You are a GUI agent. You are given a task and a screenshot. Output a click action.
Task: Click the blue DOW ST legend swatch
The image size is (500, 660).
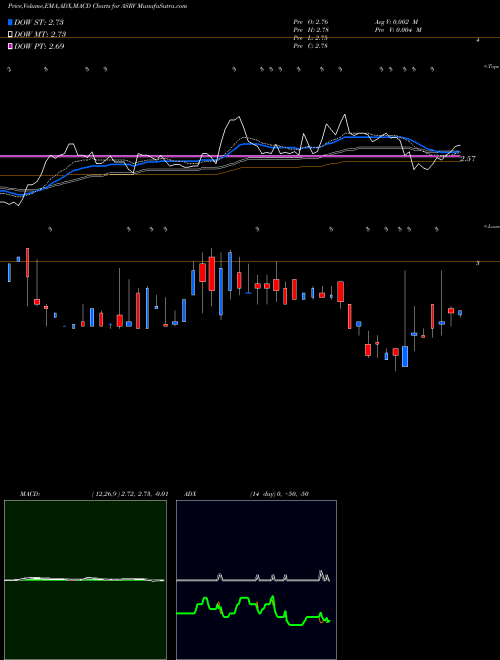[x=10, y=22]
